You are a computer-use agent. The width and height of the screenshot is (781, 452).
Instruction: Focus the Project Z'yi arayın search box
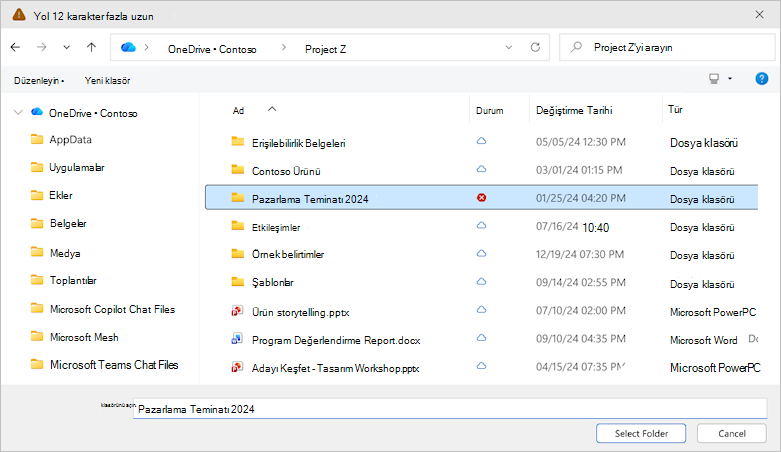pyautogui.click(x=667, y=47)
